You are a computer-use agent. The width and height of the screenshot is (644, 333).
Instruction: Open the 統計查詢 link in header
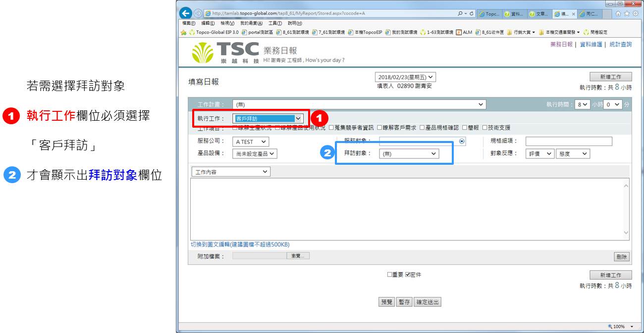620,45
